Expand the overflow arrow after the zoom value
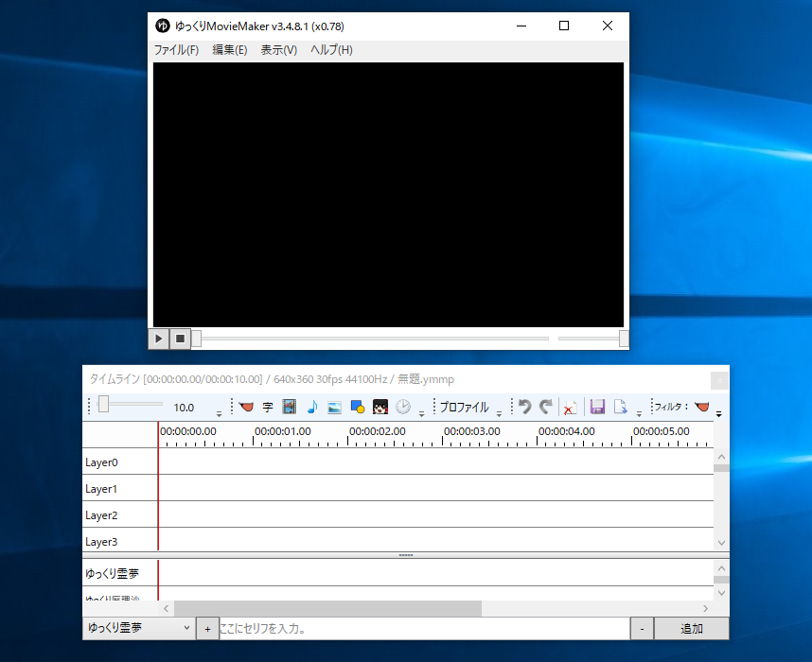The image size is (812, 662). [x=219, y=413]
